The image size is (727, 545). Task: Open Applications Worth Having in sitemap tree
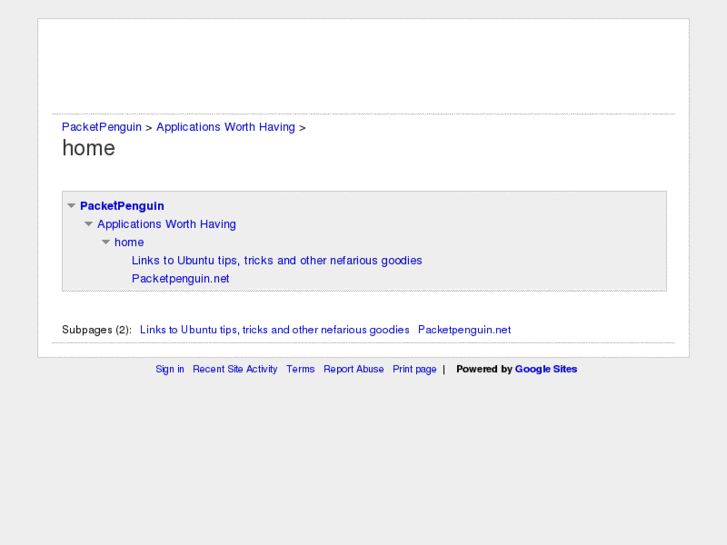click(x=166, y=224)
